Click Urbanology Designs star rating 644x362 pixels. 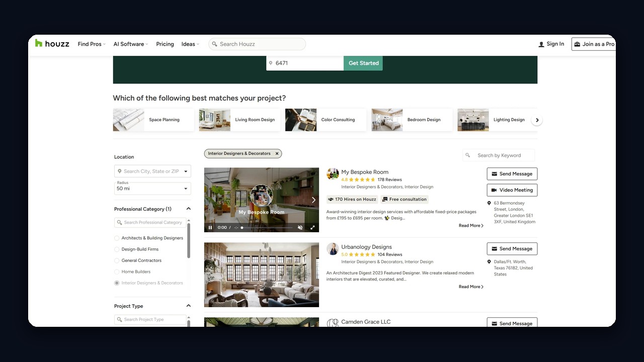(x=362, y=254)
